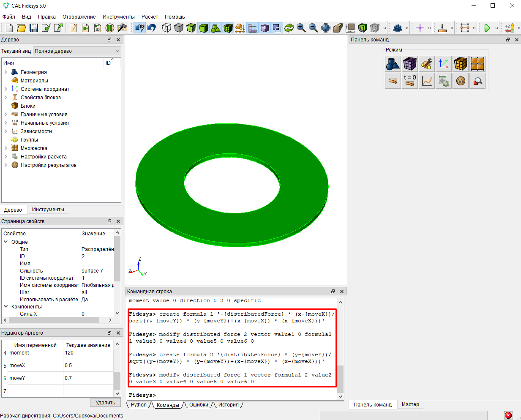Select the Блоки tree item

[x=28, y=106]
